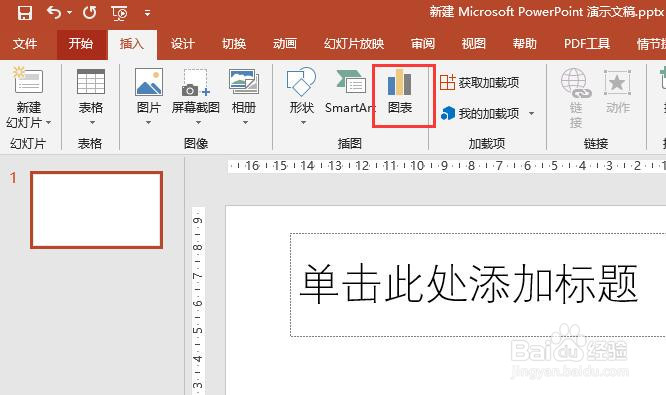The width and height of the screenshot is (666, 395).
Task: Click the vertical ruler beside the slide
Action: tap(198, 301)
